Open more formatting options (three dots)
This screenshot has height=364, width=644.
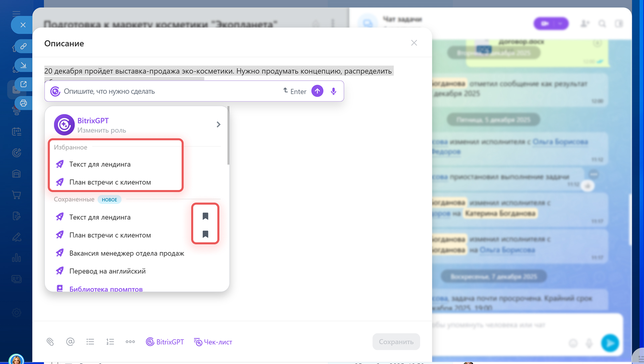click(130, 342)
